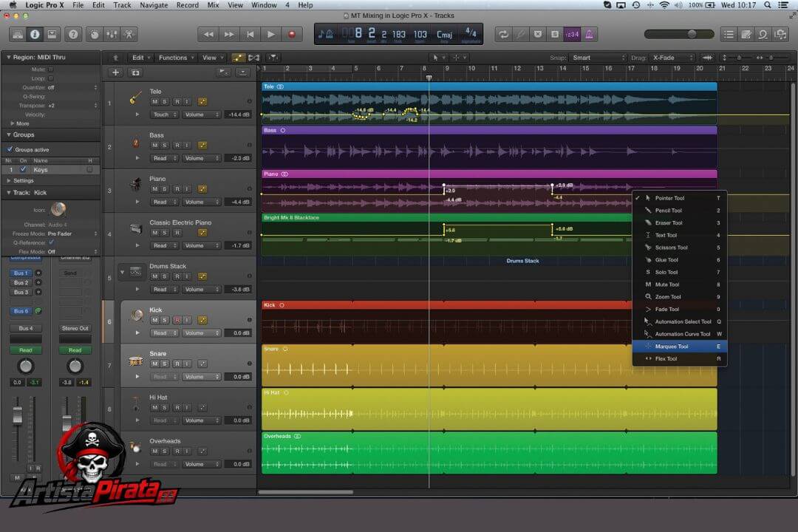The width and height of the screenshot is (798, 532).
Task: Toggle Show Automation button in tracks header
Action: coord(238,58)
